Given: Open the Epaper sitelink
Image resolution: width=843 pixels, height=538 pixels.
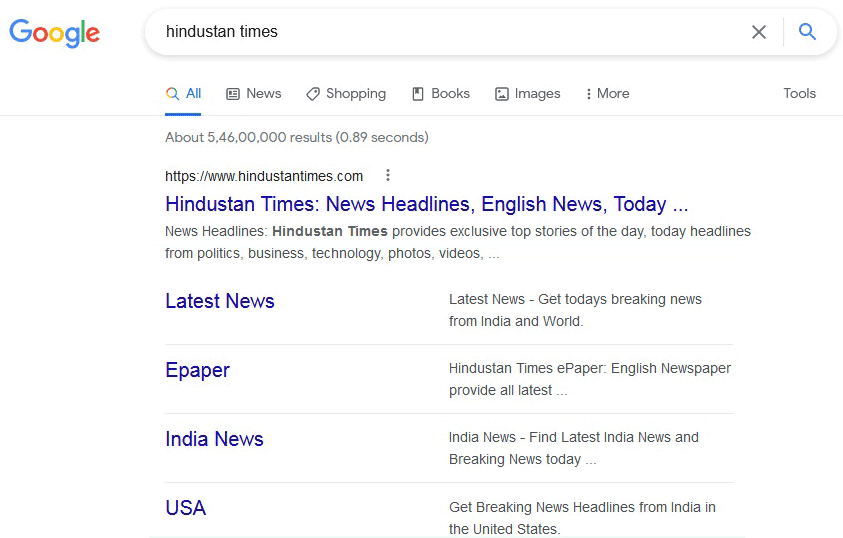Looking at the screenshot, I should [x=197, y=370].
